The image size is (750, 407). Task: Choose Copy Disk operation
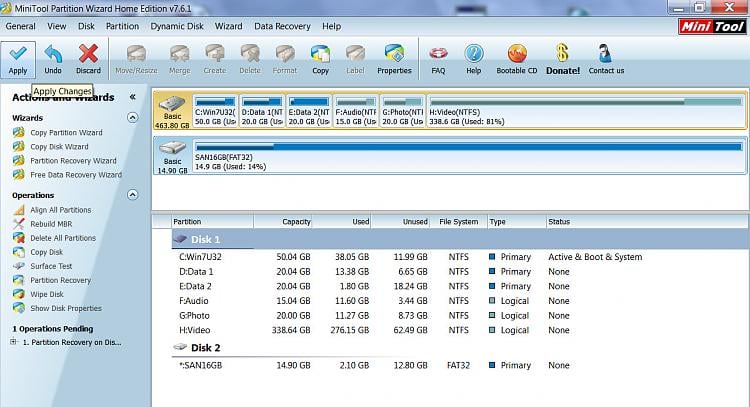pyautogui.click(x=46, y=252)
